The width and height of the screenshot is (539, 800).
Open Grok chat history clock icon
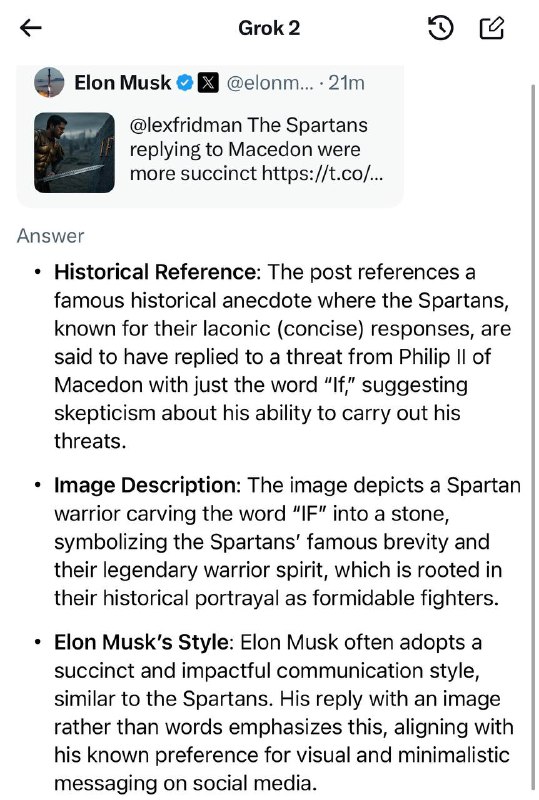pyautogui.click(x=440, y=28)
